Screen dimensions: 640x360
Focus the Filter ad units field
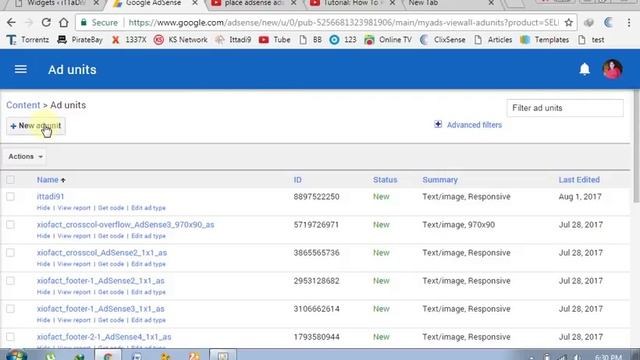[565, 108]
